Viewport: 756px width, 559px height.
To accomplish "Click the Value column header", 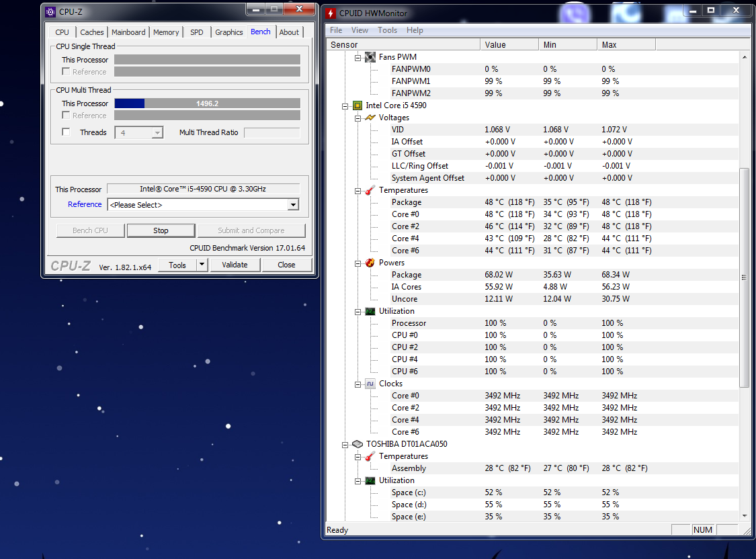I will pyautogui.click(x=509, y=45).
